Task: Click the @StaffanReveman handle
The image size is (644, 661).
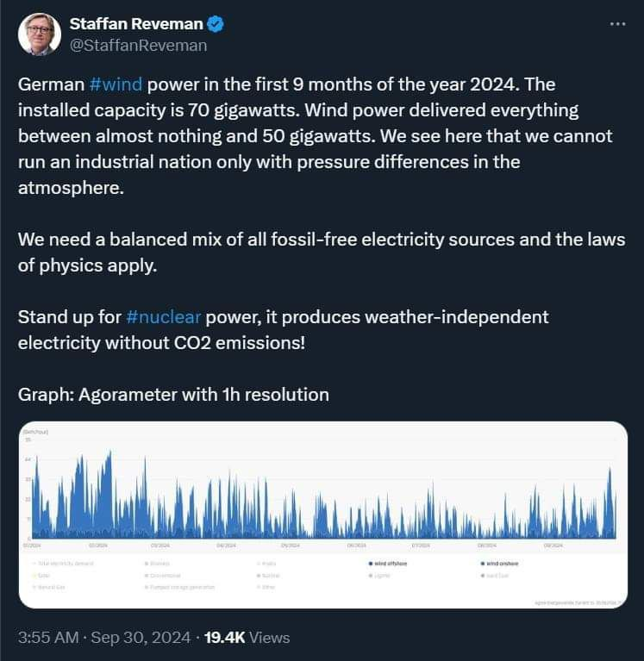Action: [138, 45]
